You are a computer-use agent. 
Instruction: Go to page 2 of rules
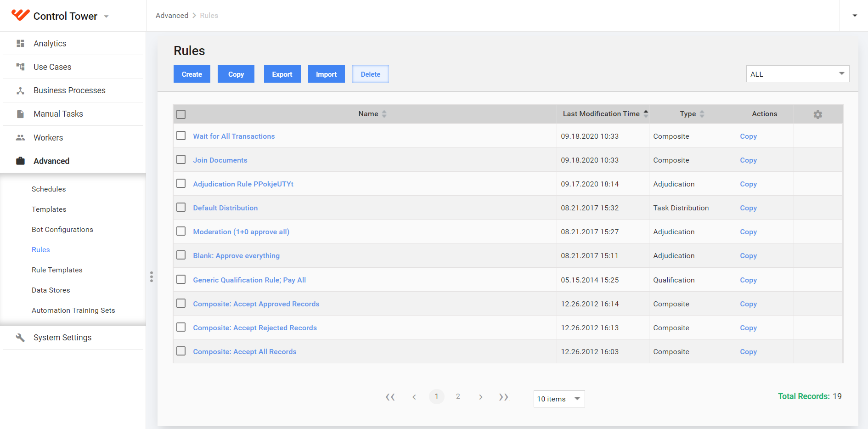(458, 396)
